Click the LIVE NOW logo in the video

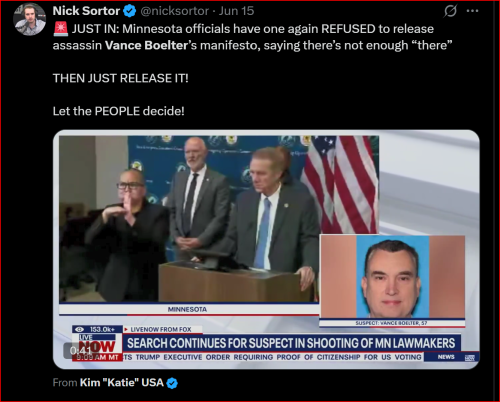(x=97, y=347)
